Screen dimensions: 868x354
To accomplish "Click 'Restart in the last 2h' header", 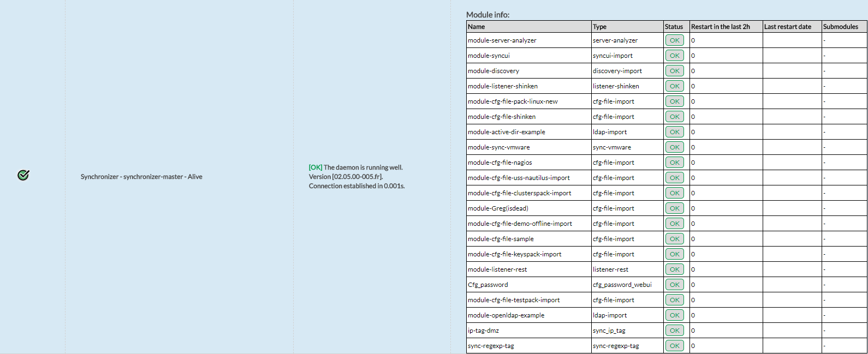I will [x=720, y=27].
